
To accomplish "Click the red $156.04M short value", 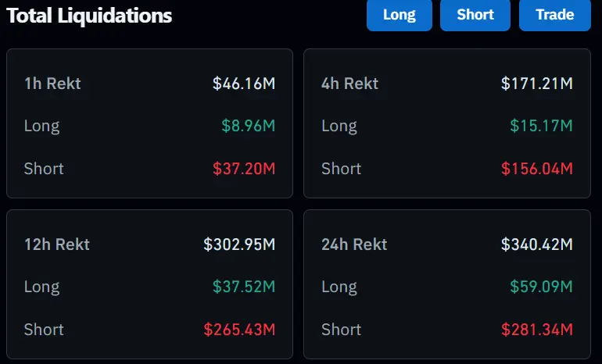I will [x=537, y=169].
